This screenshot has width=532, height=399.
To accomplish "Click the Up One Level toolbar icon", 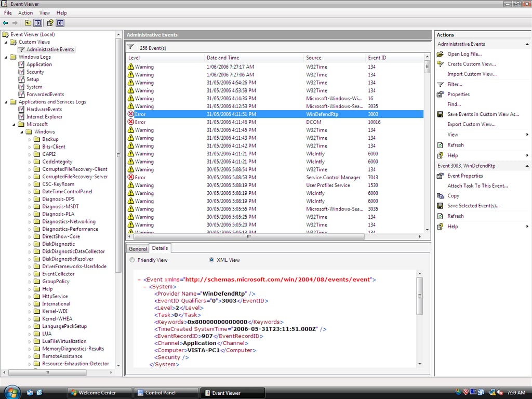I will 28,23.
